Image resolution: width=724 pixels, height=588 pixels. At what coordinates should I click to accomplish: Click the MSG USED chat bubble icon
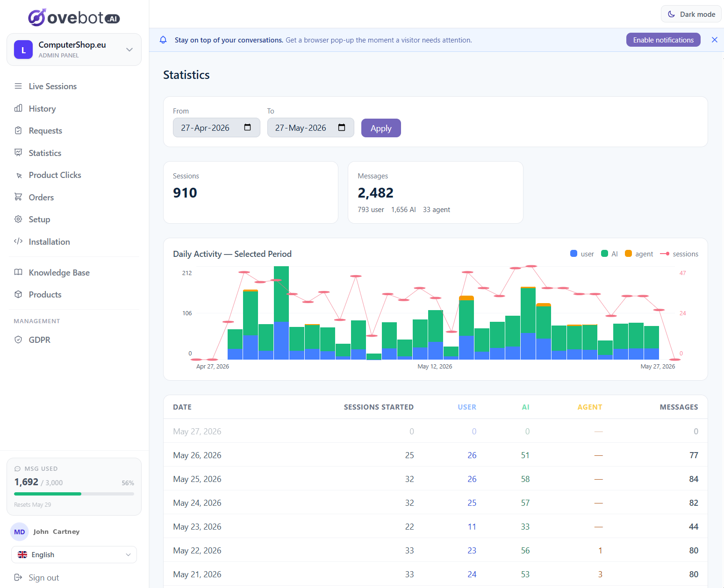pos(18,468)
